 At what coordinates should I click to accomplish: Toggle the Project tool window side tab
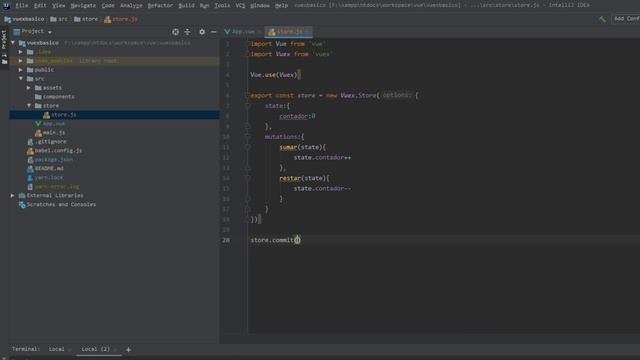coord(4,46)
